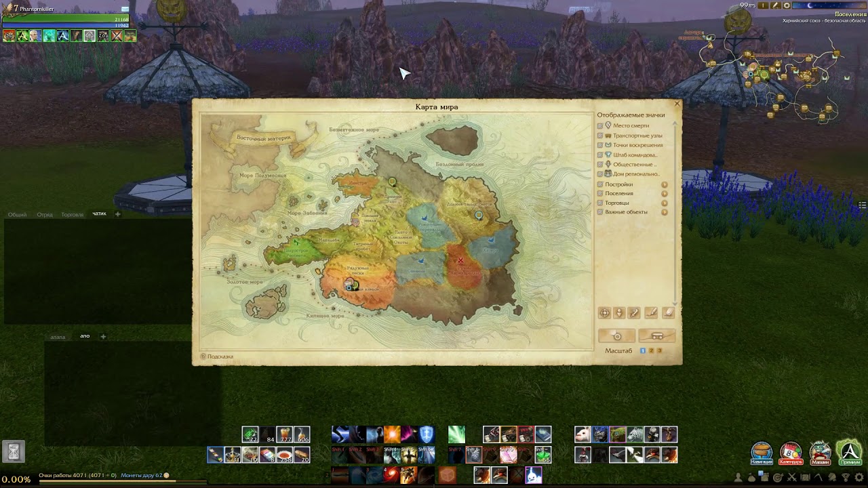The height and width of the screenshot is (488, 868).
Task: Use the green gem item count 55
Action: (543, 455)
